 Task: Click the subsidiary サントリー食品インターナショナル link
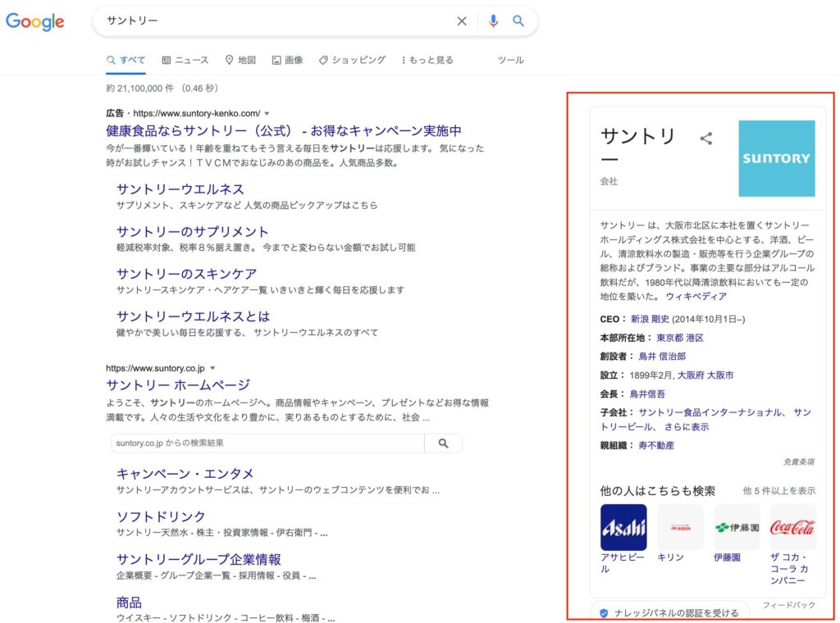[x=710, y=412]
